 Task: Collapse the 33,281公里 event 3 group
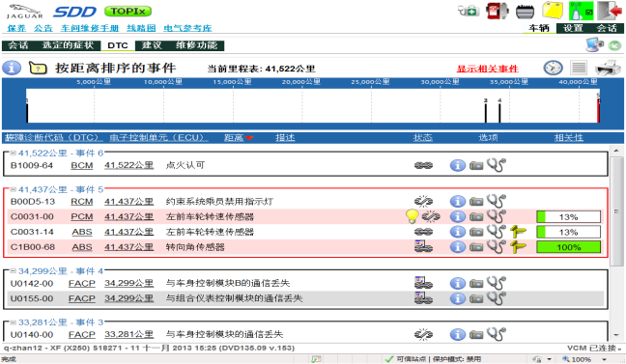pyautogui.click(x=14, y=322)
